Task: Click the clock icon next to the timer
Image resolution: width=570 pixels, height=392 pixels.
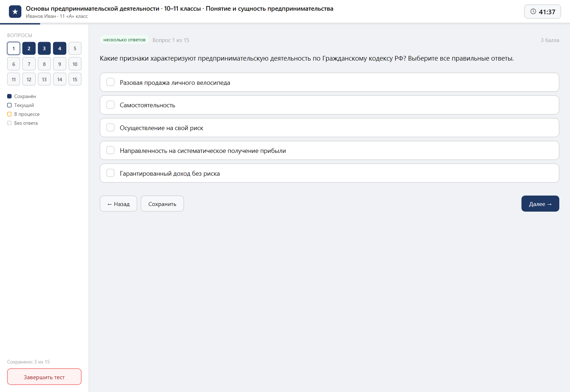Action: click(x=533, y=11)
